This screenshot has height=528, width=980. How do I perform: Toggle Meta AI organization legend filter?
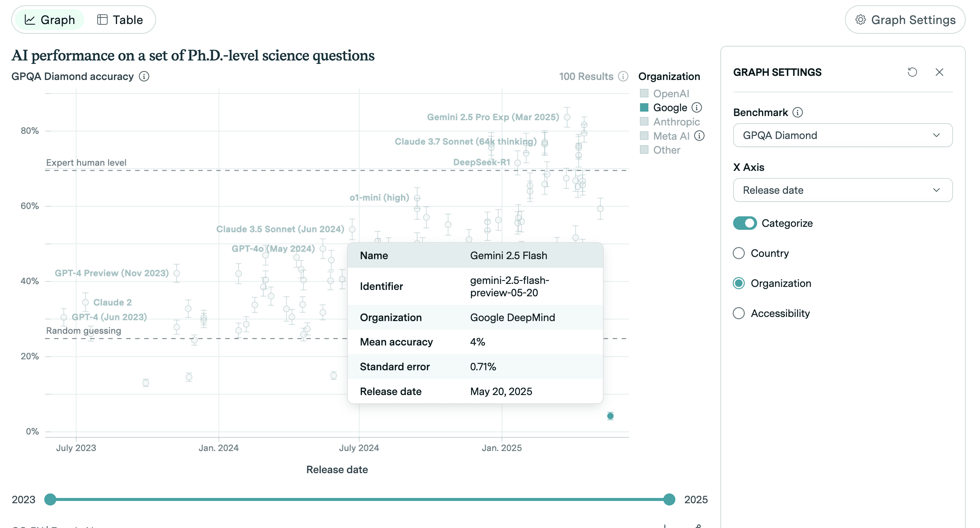665,136
